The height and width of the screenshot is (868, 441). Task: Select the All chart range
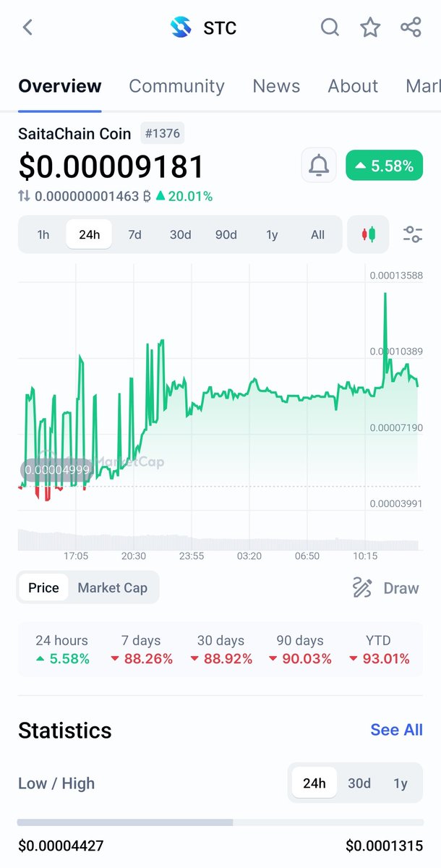point(317,234)
